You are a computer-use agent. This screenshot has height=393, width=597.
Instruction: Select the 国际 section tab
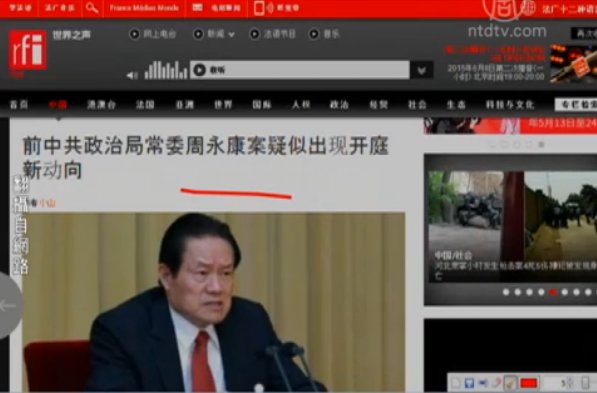262,104
